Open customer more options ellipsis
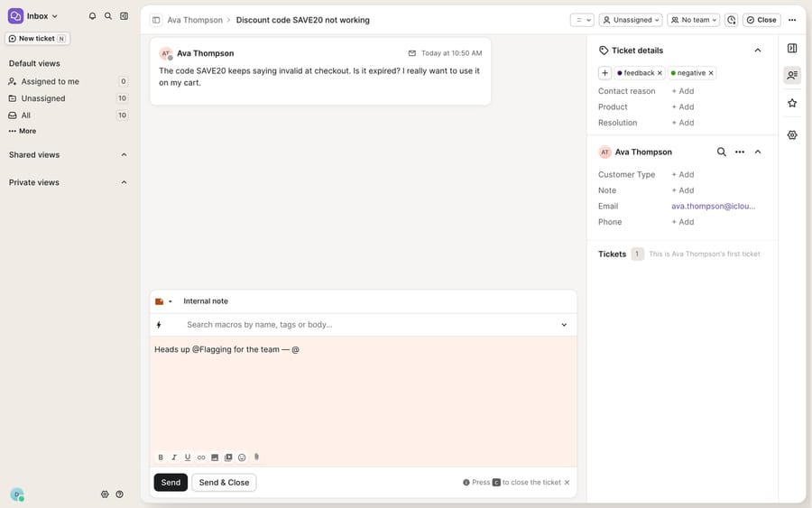This screenshot has height=508, width=812. pyautogui.click(x=740, y=152)
